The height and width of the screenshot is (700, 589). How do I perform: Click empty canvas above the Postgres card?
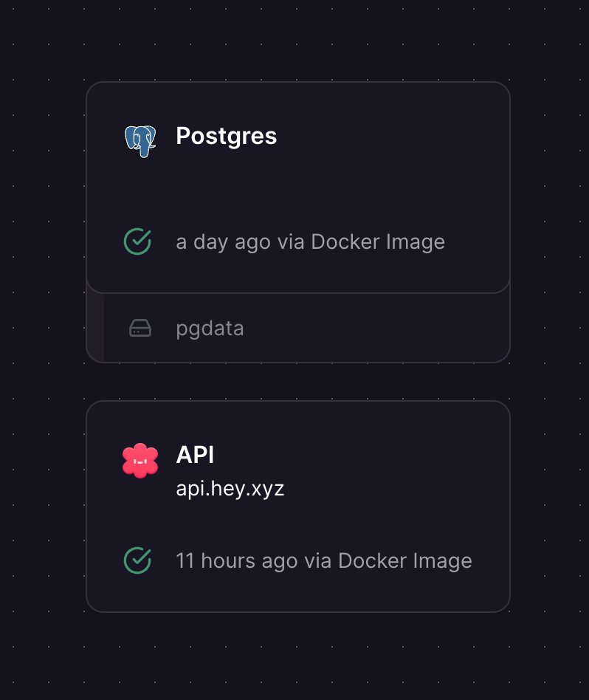point(295,41)
